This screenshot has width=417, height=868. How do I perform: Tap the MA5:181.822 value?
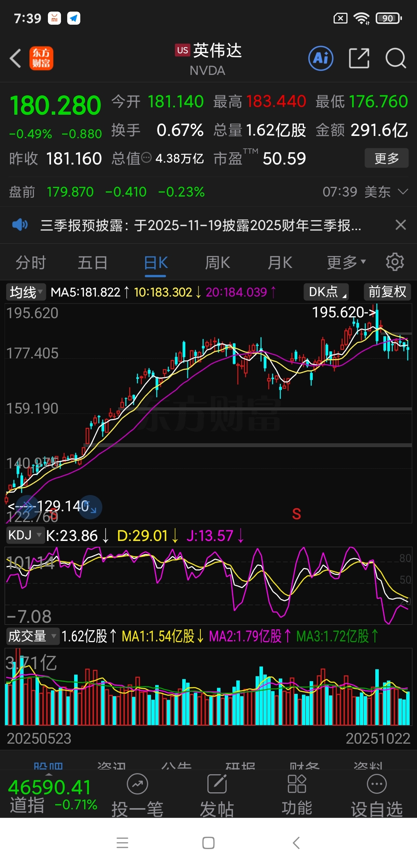click(86, 292)
